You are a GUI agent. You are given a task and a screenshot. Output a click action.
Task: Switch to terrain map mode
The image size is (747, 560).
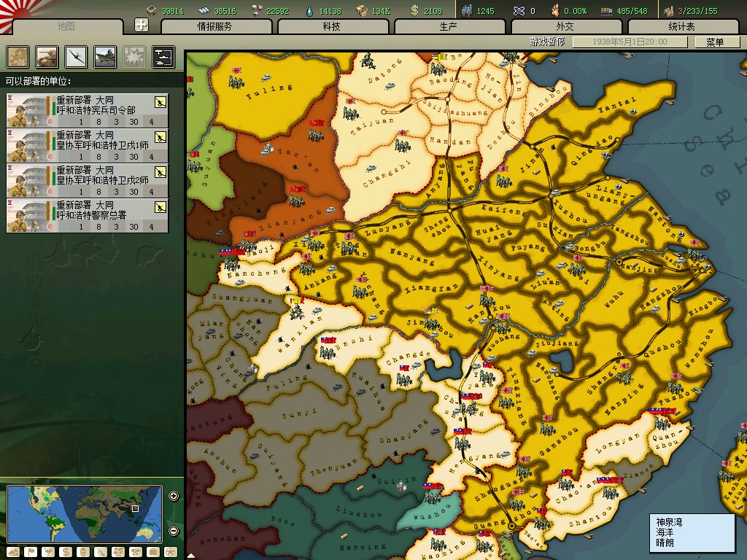[13, 552]
